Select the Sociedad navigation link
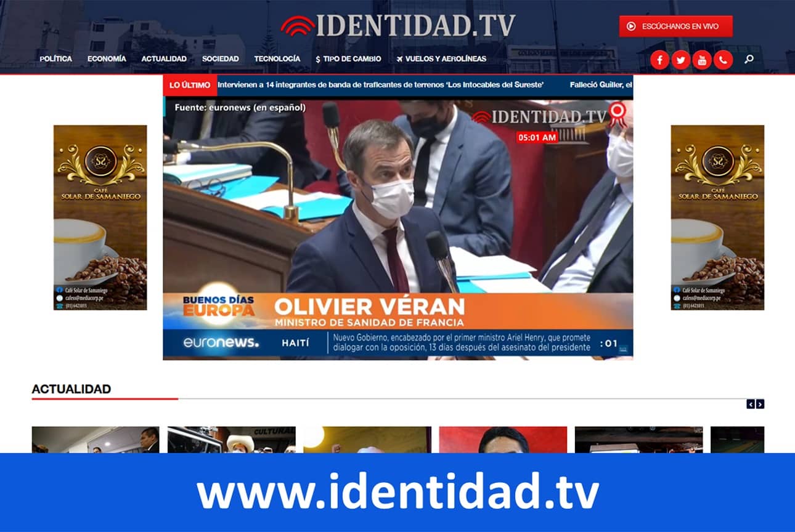Screen dimensions: 795x532 tap(220, 58)
